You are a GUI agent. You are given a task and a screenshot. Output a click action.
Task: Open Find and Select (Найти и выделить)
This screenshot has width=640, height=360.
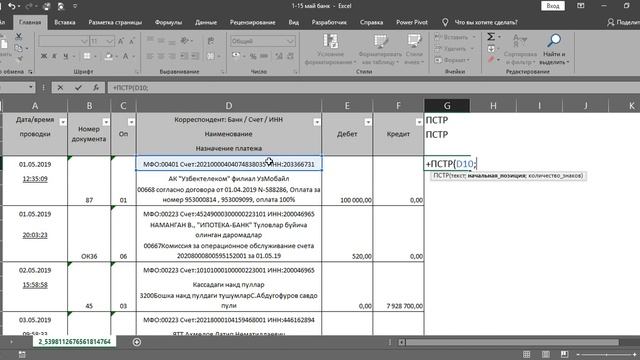(x=554, y=49)
